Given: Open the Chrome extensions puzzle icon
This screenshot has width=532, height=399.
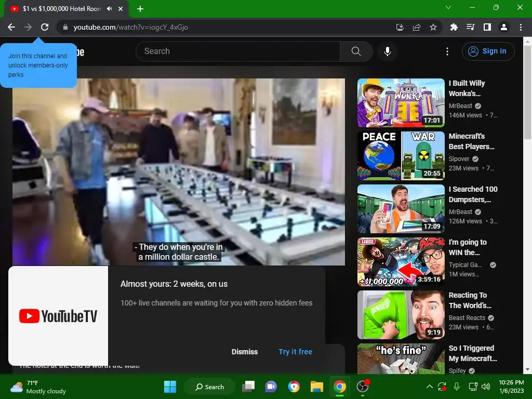Looking at the screenshot, I should [x=454, y=27].
